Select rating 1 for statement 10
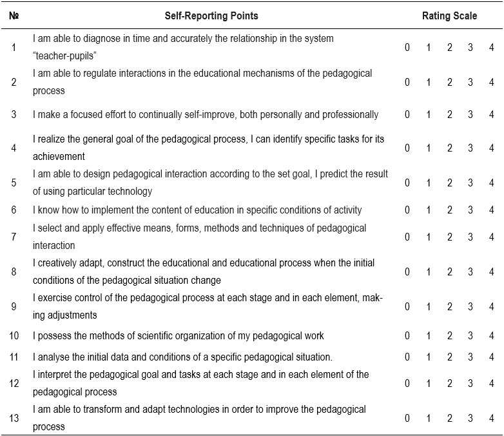504x436 pixels. click(x=429, y=335)
